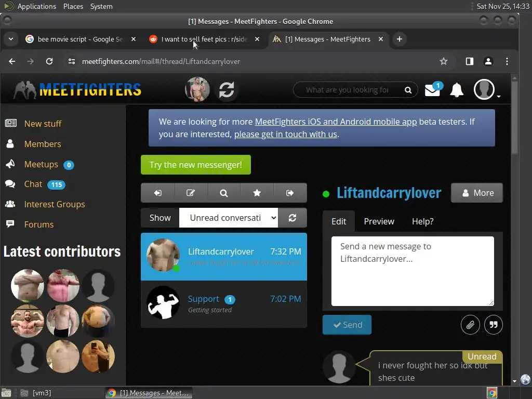The height and width of the screenshot is (399, 532).
Task: Click the New stuff newspaper icon
Action: tap(10, 123)
